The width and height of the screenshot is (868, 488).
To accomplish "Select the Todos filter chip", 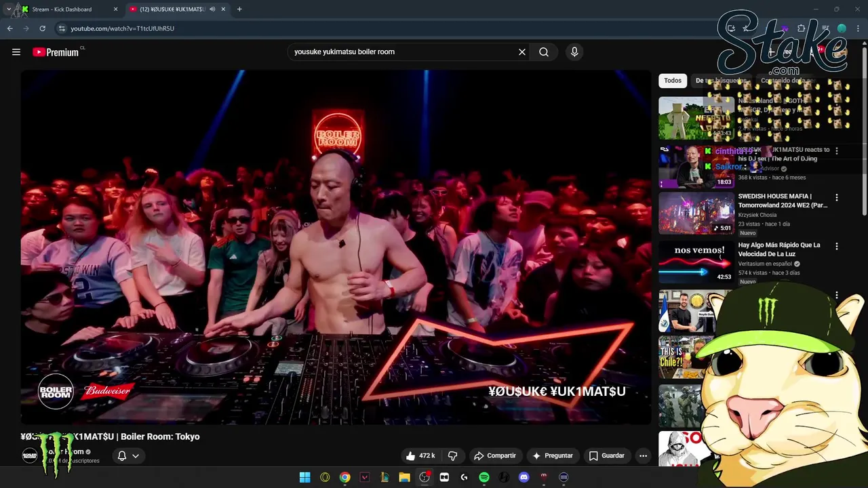I will coord(673,81).
